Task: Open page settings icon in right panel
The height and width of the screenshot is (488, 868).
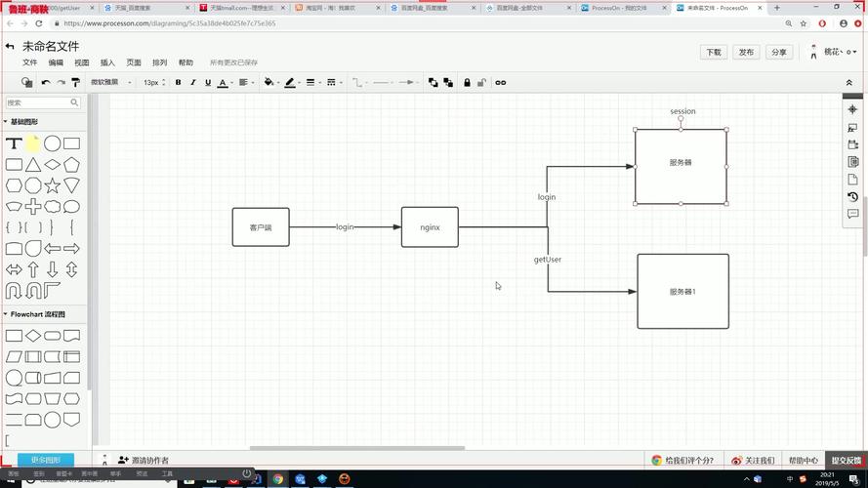Action: coord(852,180)
